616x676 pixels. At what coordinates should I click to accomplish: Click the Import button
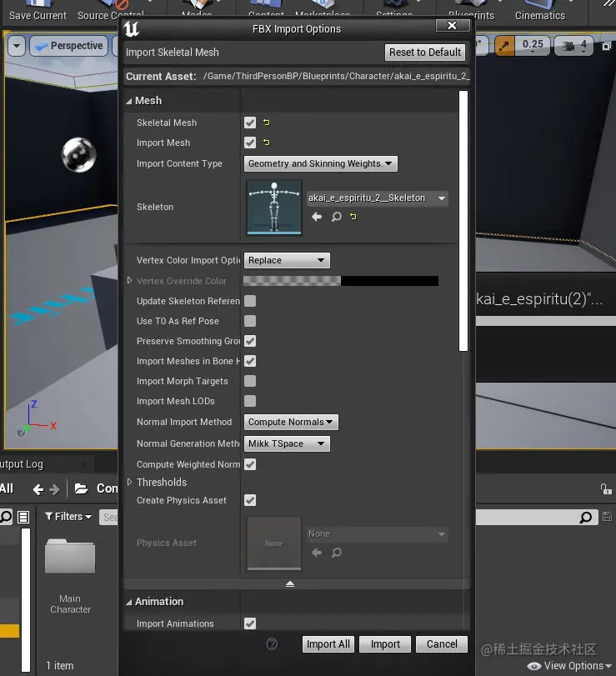tap(385, 644)
